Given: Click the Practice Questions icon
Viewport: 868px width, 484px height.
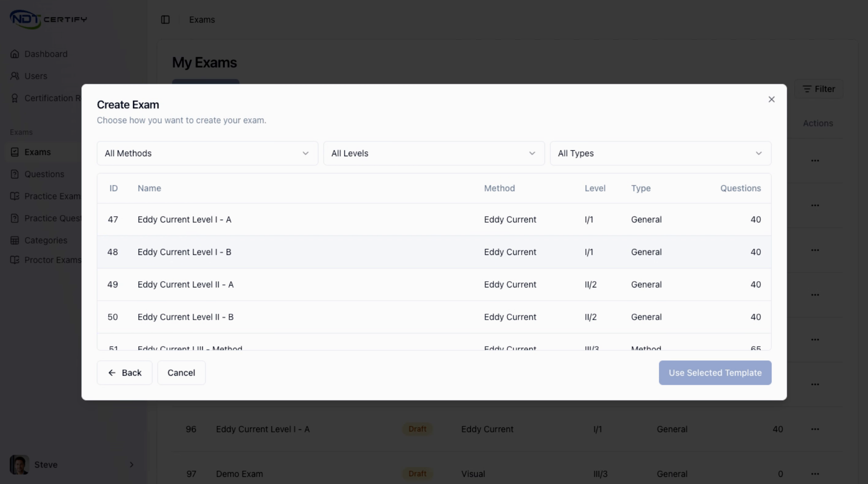Looking at the screenshot, I should pos(15,218).
